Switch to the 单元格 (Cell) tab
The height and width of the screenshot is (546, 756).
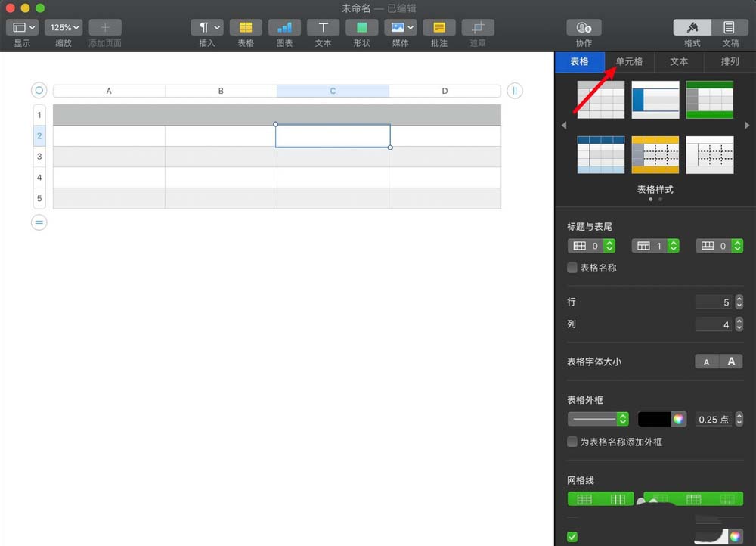coord(629,62)
